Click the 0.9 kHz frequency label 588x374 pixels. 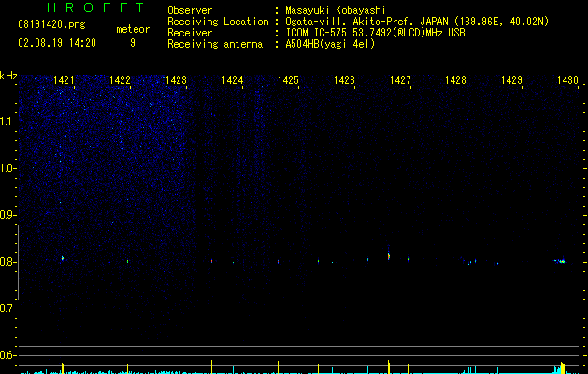pos(7,215)
